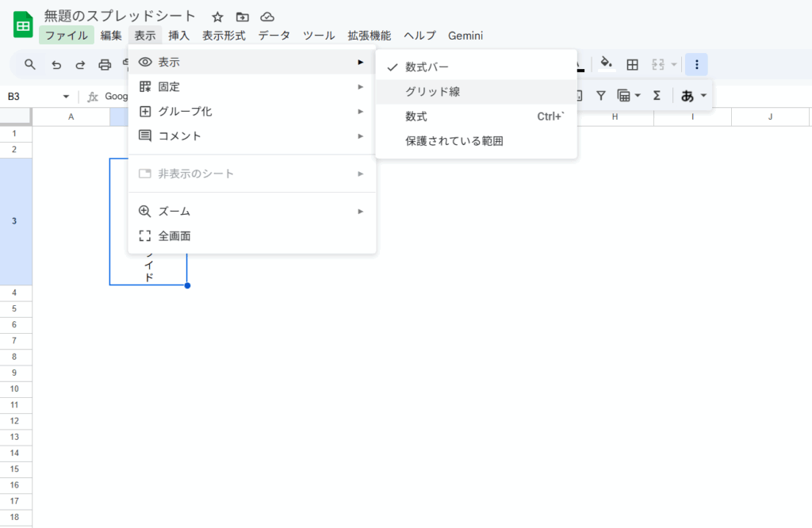
Task: Click the fill color paint bucket
Action: pyautogui.click(x=606, y=64)
